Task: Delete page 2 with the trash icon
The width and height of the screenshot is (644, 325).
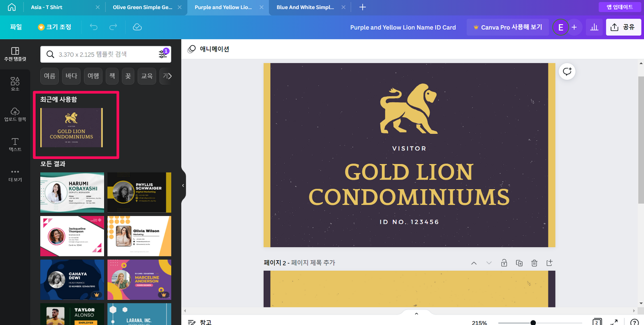Action: [x=534, y=263]
